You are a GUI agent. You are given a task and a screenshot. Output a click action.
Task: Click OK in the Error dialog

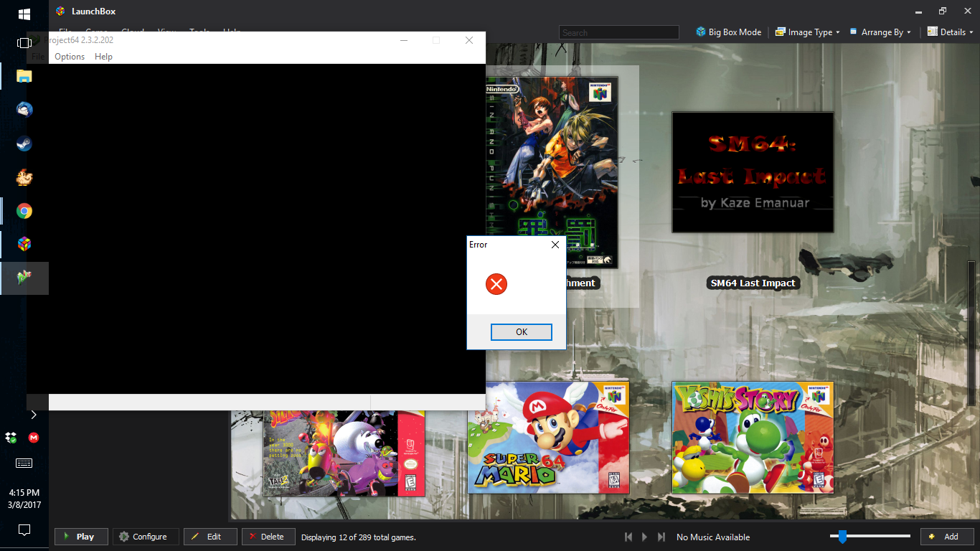(522, 332)
